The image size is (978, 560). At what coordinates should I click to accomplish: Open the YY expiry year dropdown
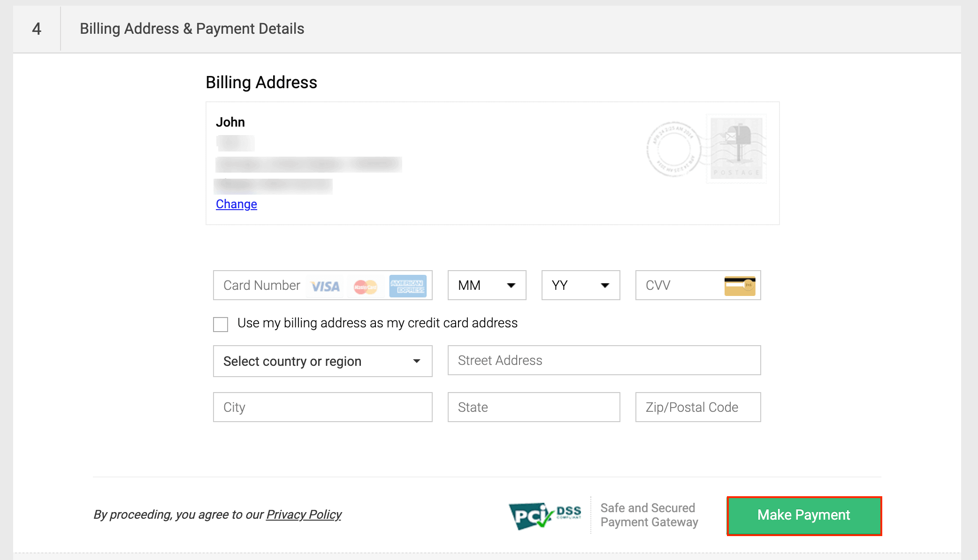click(x=581, y=285)
